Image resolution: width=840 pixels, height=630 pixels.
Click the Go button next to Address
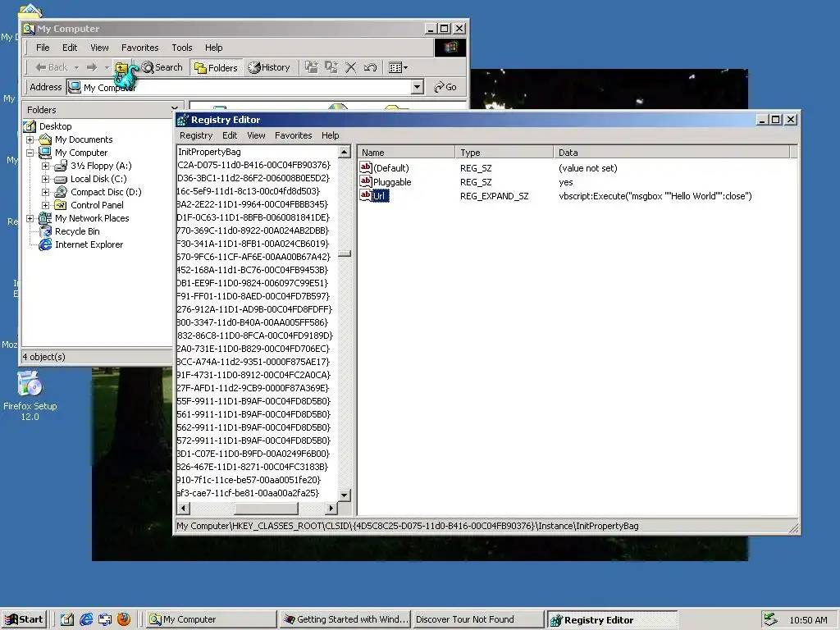[445, 87]
